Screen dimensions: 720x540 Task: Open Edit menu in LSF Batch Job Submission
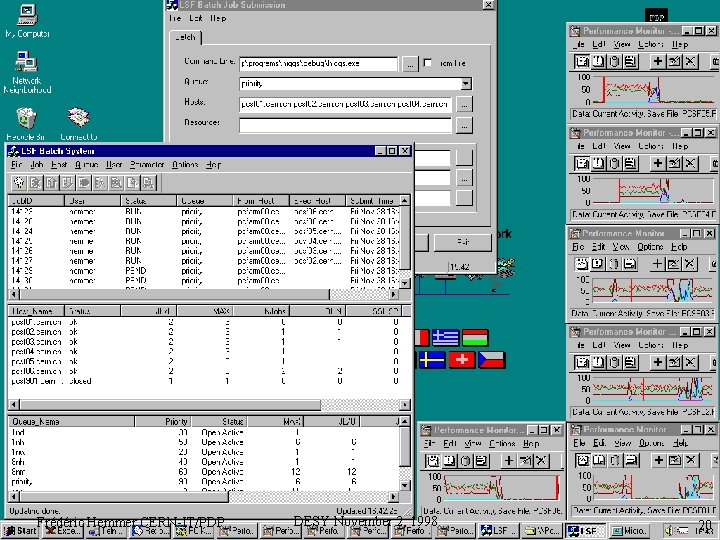coord(196,18)
